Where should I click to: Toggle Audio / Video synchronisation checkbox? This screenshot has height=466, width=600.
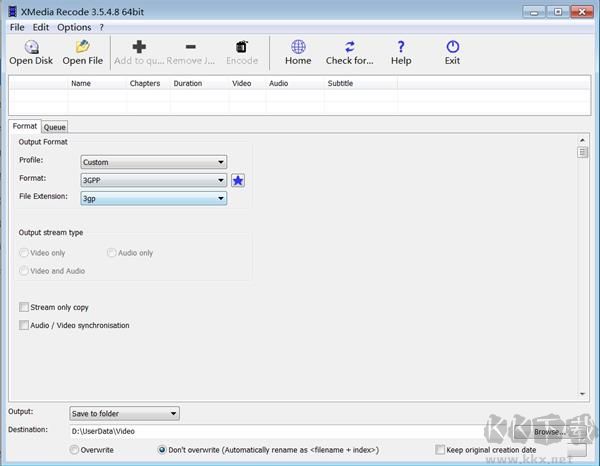24,325
